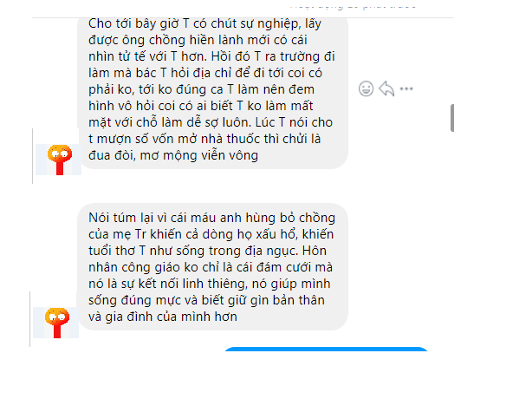Click the sender avatar beside the first message
The height and width of the screenshot is (399, 532).
pyautogui.click(x=58, y=160)
